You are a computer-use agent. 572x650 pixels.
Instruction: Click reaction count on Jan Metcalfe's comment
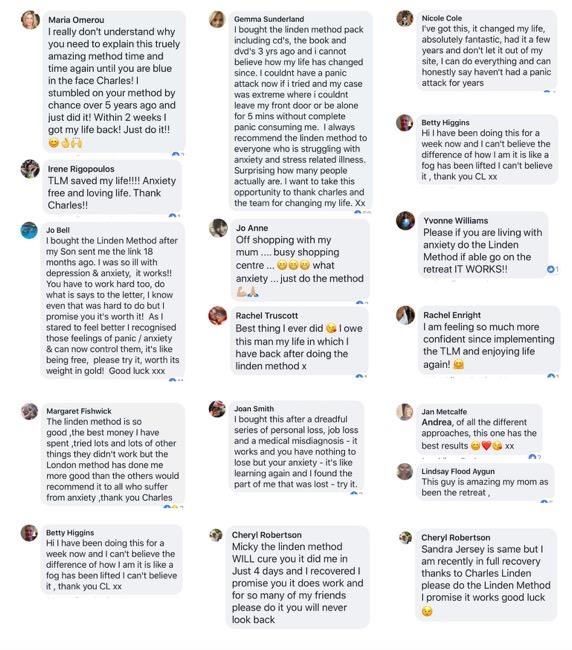[534, 457]
